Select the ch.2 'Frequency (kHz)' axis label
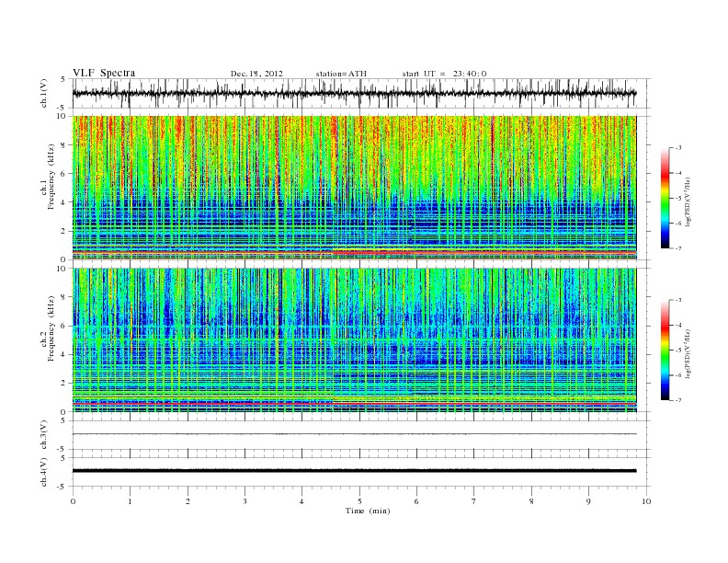The width and height of the screenshot is (728, 563). click(x=51, y=327)
